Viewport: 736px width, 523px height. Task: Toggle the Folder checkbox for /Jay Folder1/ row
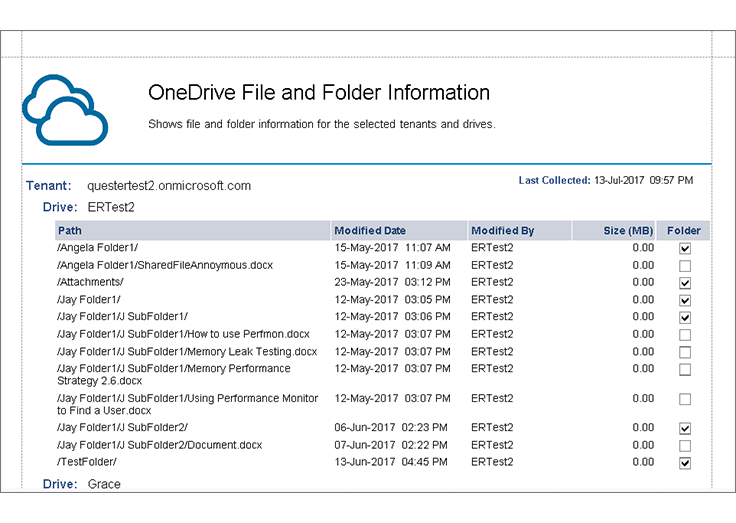coord(685,300)
